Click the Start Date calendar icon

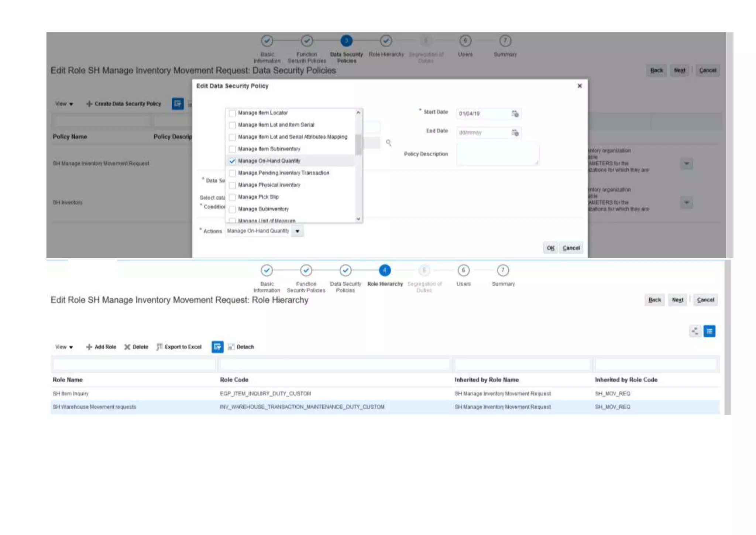coord(515,114)
